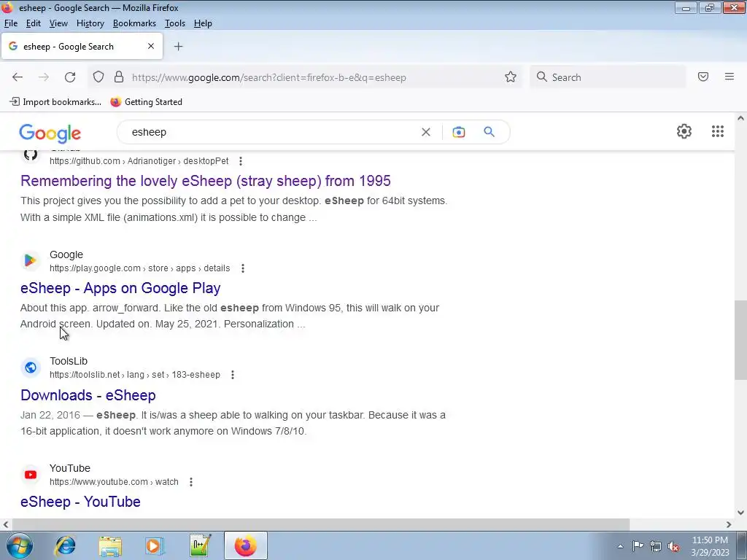747x560 pixels.
Task: Open the Bookmarks menu
Action: [x=134, y=23]
